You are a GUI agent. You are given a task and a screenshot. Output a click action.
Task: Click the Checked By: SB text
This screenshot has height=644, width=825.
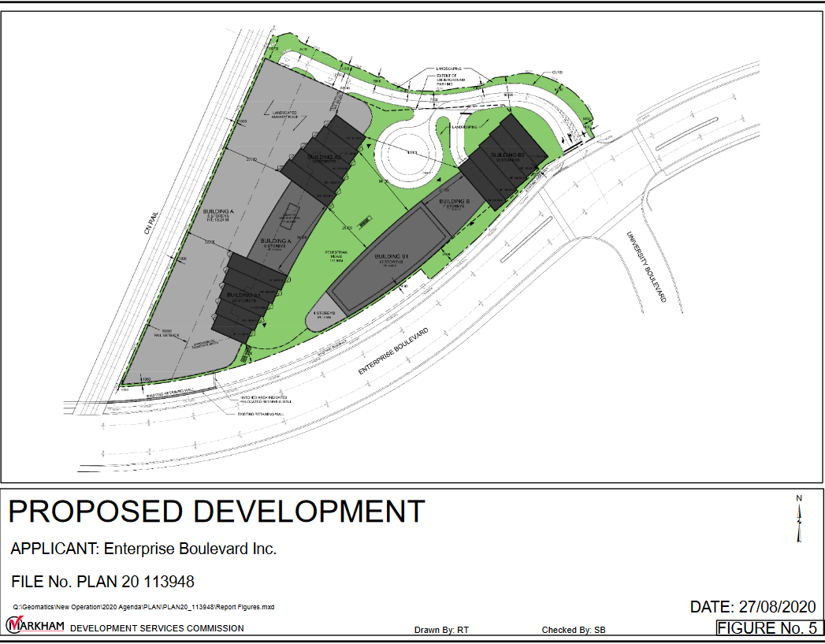[574, 631]
